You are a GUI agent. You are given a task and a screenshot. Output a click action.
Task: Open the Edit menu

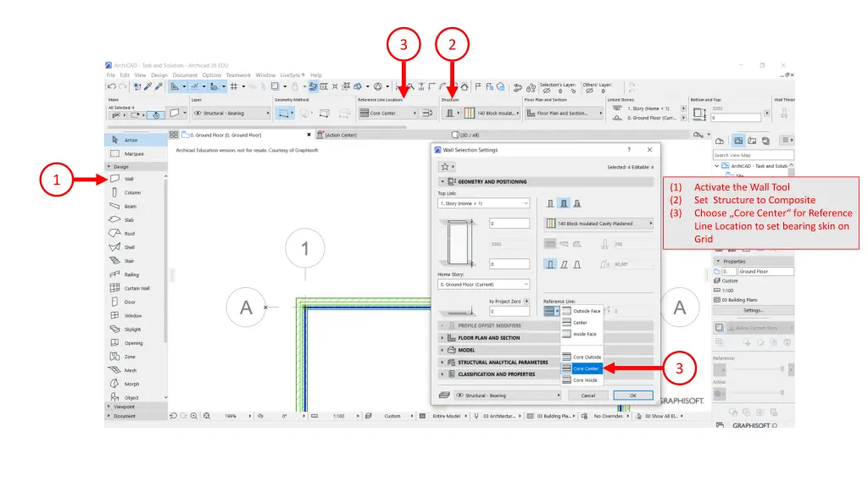click(125, 75)
